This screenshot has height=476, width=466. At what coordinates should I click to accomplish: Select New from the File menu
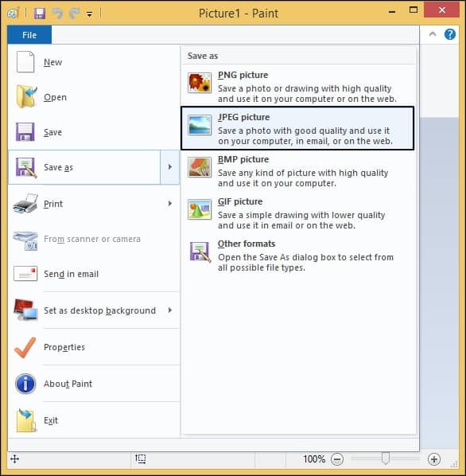(x=94, y=62)
